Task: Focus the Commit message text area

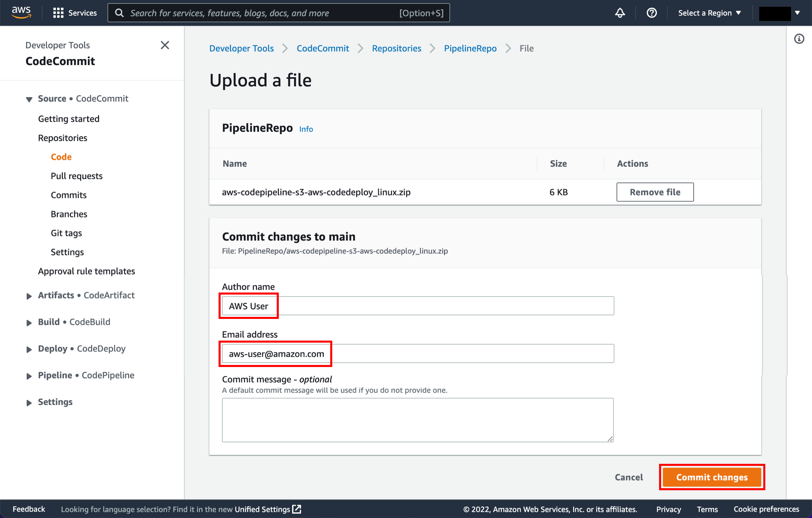Action: [x=418, y=420]
